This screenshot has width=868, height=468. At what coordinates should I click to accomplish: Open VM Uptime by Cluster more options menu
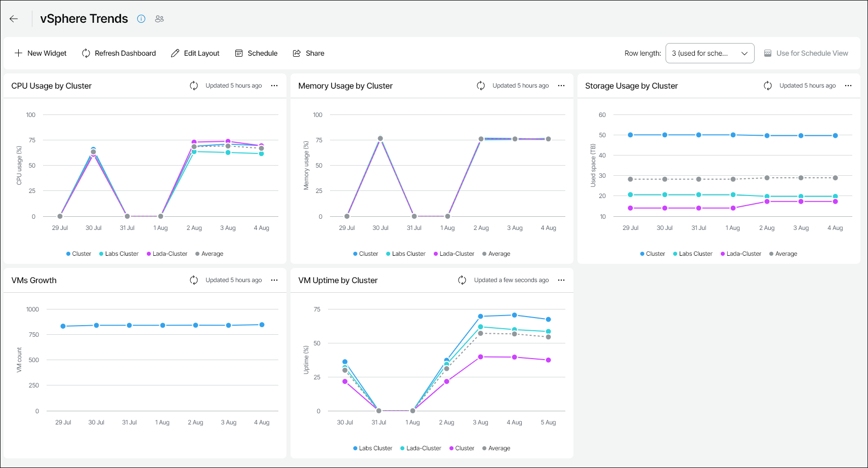point(561,280)
